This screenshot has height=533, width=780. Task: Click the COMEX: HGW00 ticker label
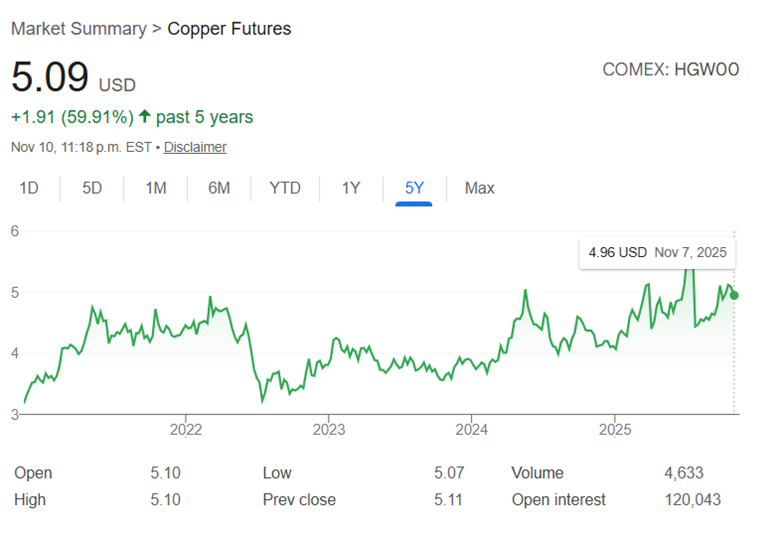670,70
